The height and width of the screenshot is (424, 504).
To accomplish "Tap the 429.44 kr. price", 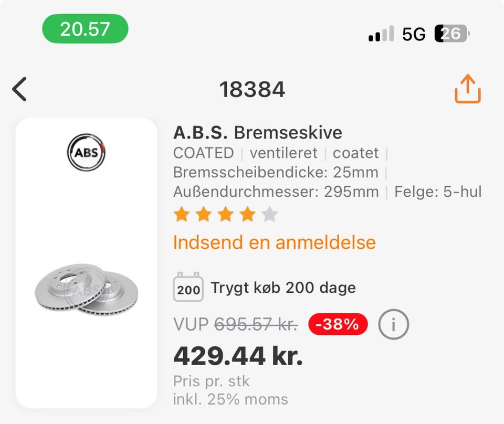I will [x=238, y=357].
